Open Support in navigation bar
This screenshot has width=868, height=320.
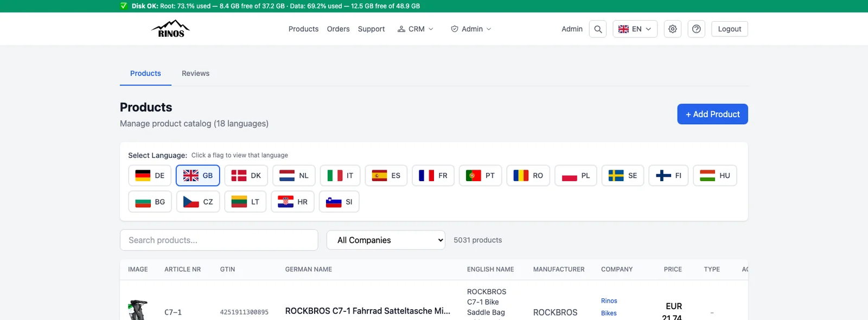click(371, 29)
